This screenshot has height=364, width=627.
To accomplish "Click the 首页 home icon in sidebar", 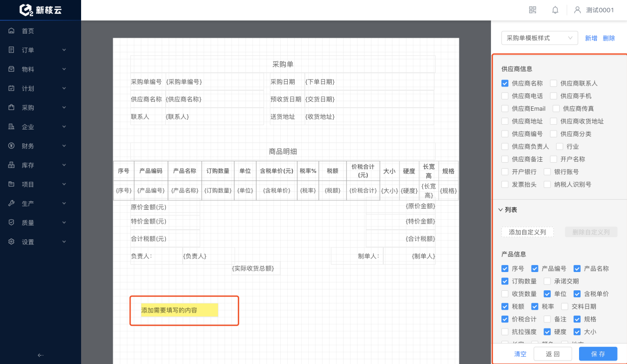I will pyautogui.click(x=11, y=31).
